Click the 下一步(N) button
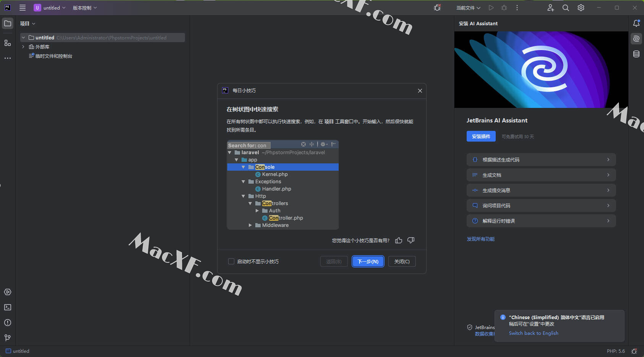 [x=368, y=261]
